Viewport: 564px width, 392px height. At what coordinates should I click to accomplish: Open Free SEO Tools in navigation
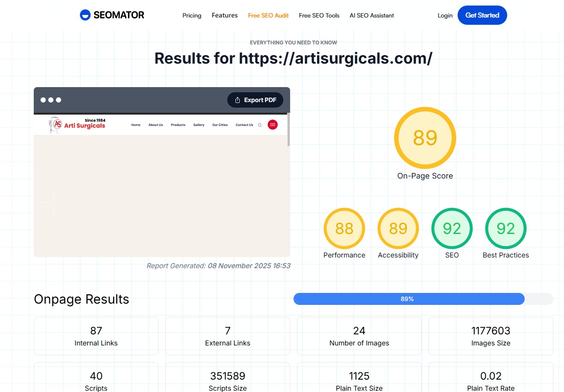[x=319, y=15]
